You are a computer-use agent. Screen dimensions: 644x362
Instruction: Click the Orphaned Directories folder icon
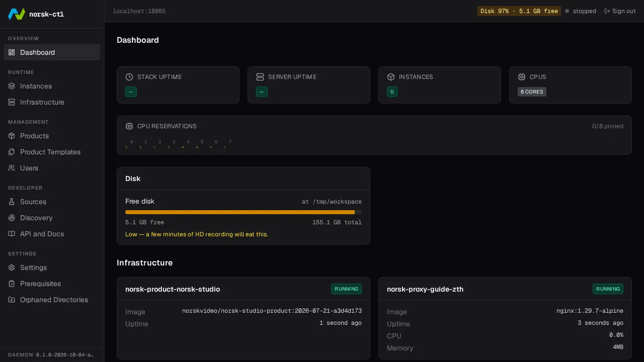click(12, 300)
